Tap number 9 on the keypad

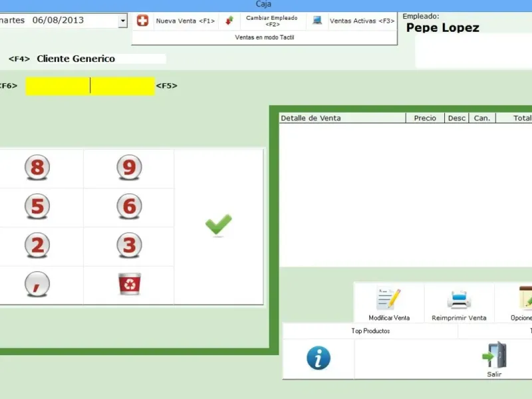tap(129, 168)
